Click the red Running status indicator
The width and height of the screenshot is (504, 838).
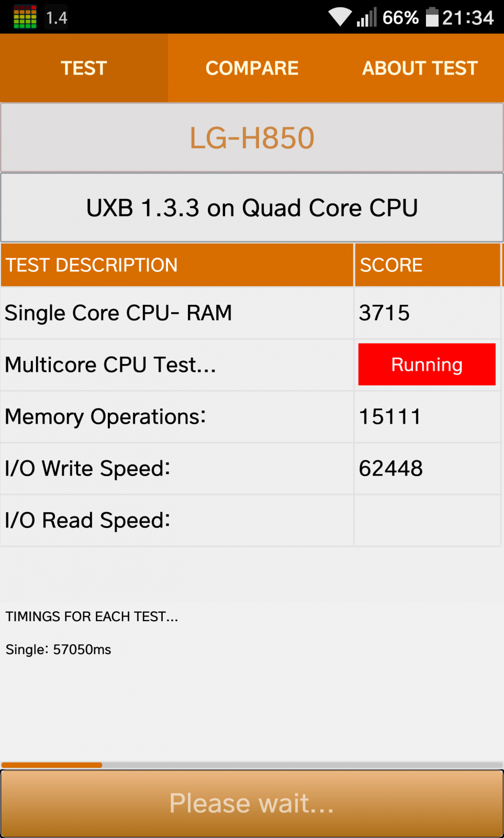pos(427,365)
